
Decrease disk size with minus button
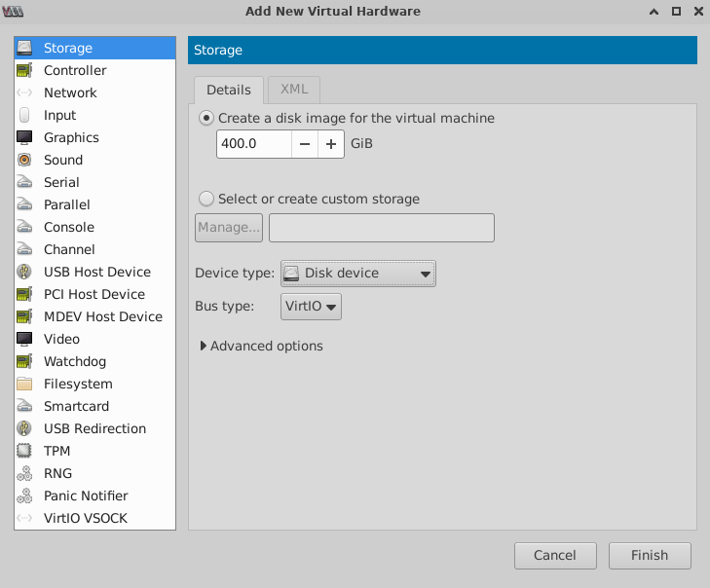click(x=305, y=144)
